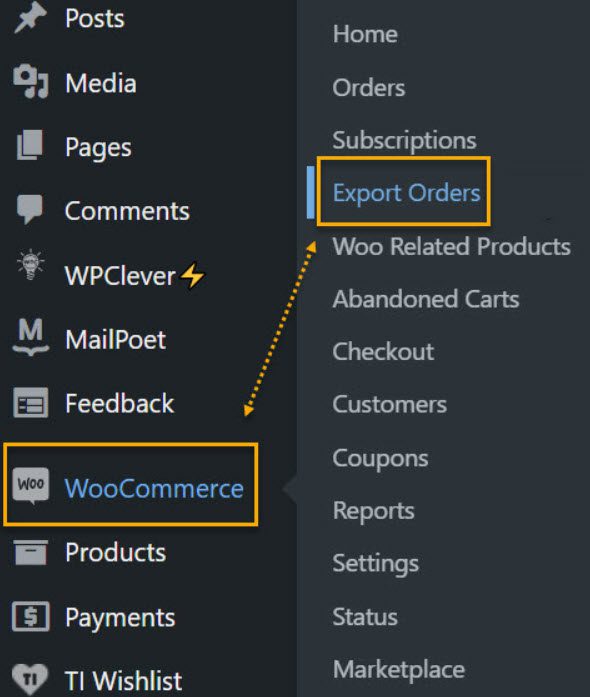The height and width of the screenshot is (697, 590).
Task: Click the Feedback form icon
Action: click(x=31, y=403)
